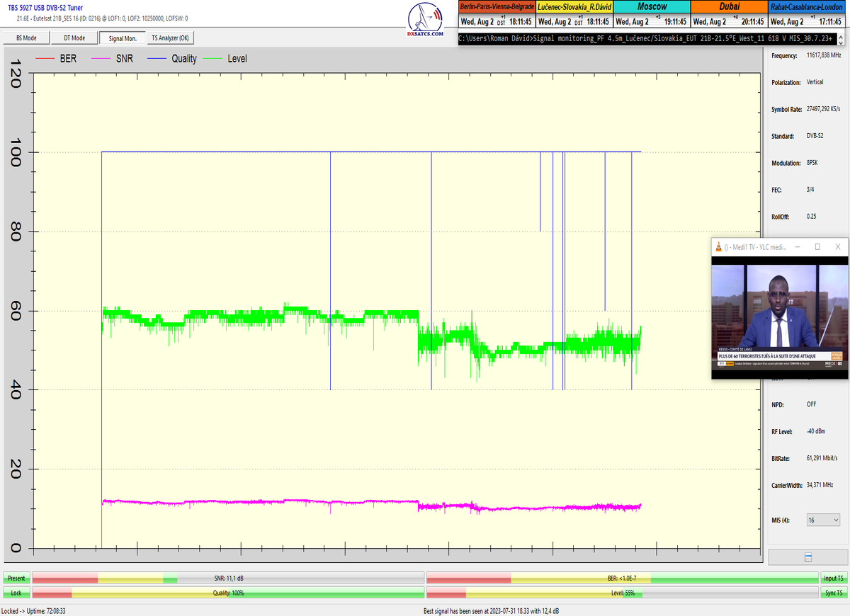Viewport: 850px width, 616px height.
Task: Close the VLC Medi1 TV window
Action: [837, 247]
